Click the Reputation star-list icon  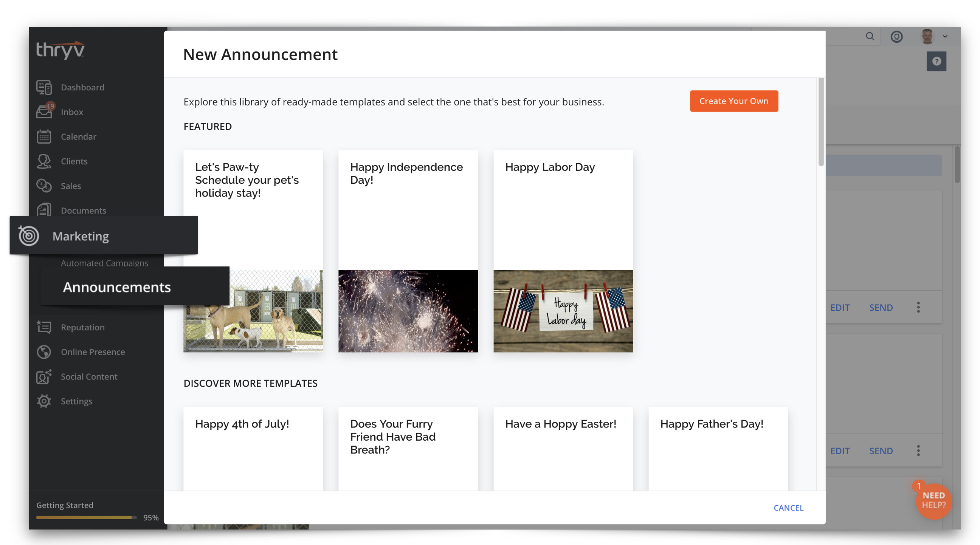44,327
